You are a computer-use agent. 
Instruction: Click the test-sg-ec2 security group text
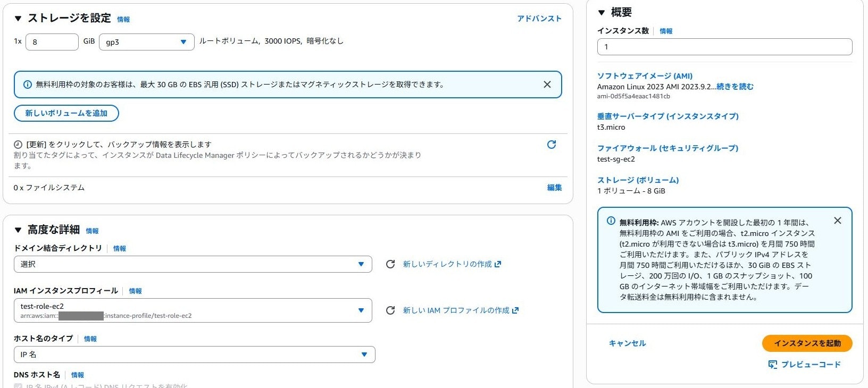(616, 159)
